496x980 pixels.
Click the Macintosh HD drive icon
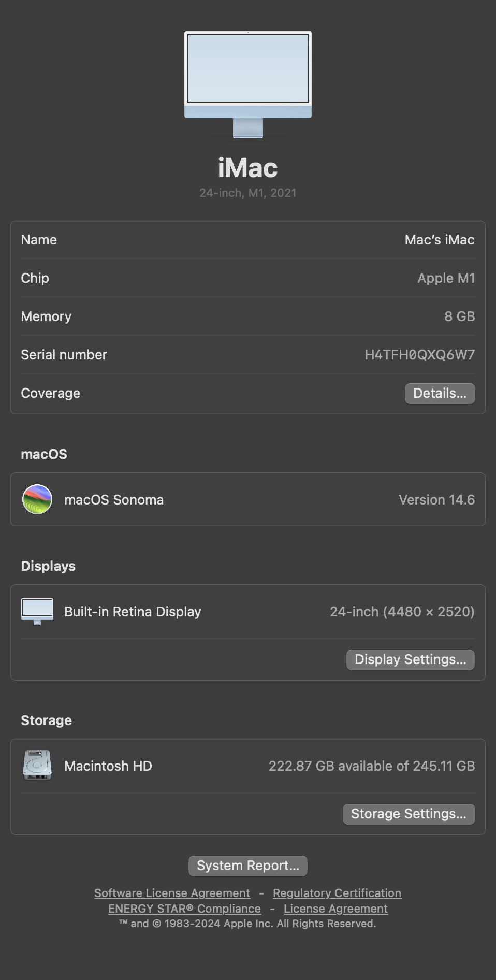coord(37,765)
